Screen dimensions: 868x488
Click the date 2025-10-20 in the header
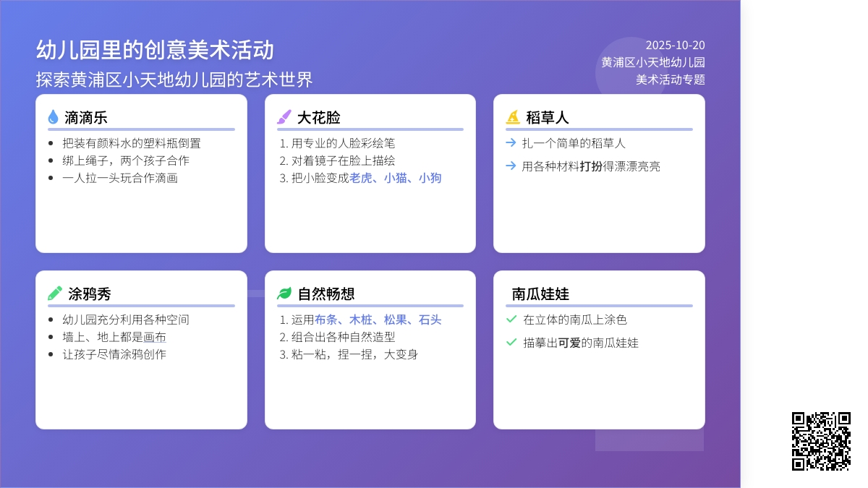(675, 45)
